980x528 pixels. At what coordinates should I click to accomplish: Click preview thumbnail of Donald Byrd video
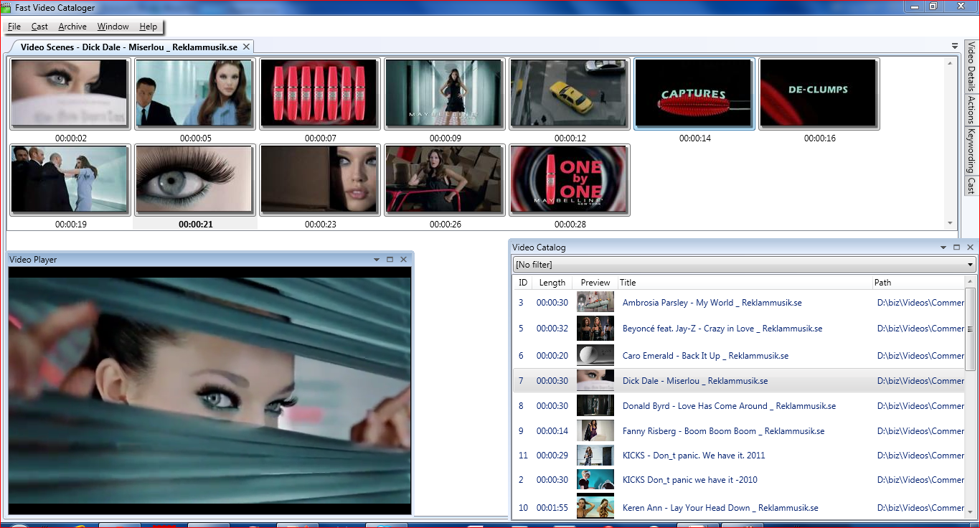[x=595, y=406]
